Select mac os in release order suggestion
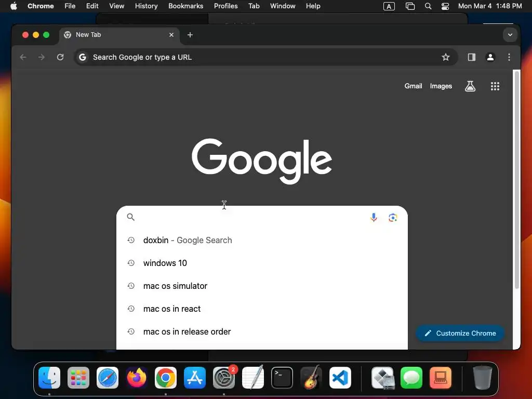The height and width of the screenshot is (399, 532). pos(262,331)
